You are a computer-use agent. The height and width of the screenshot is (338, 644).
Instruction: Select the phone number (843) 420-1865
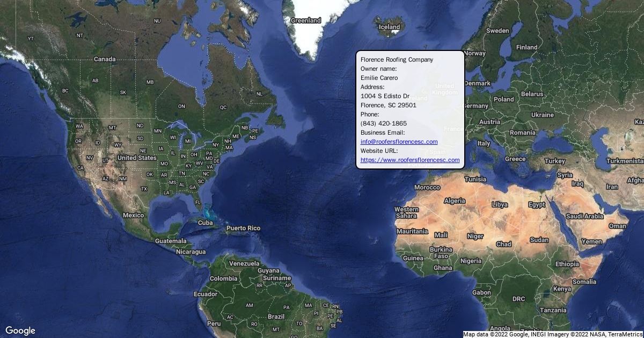pyautogui.click(x=383, y=123)
